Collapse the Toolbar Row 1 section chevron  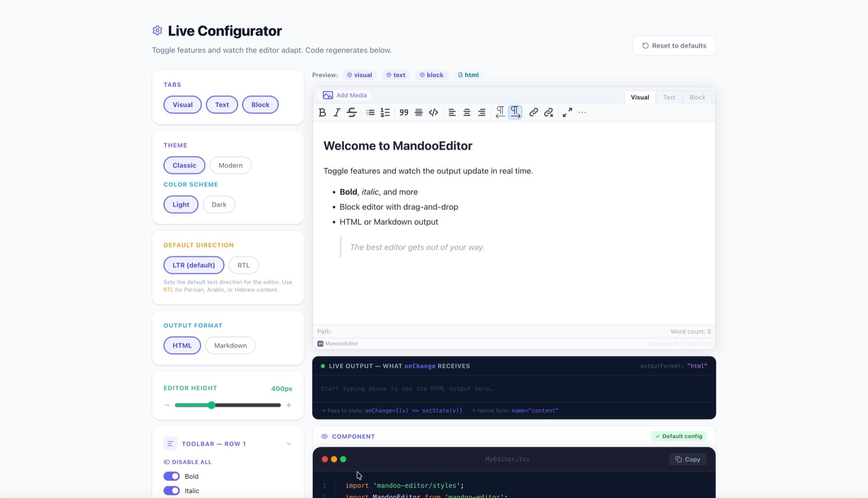click(x=289, y=444)
